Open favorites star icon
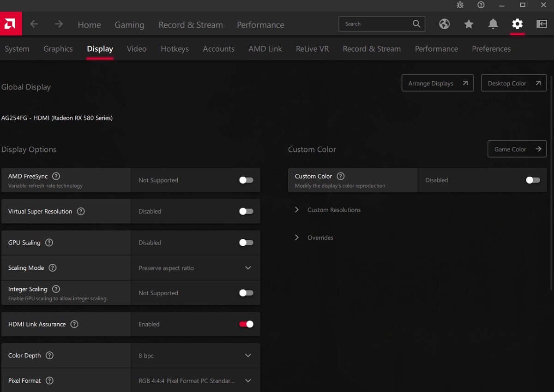Viewport: 554px width, 392px height. pos(469,24)
